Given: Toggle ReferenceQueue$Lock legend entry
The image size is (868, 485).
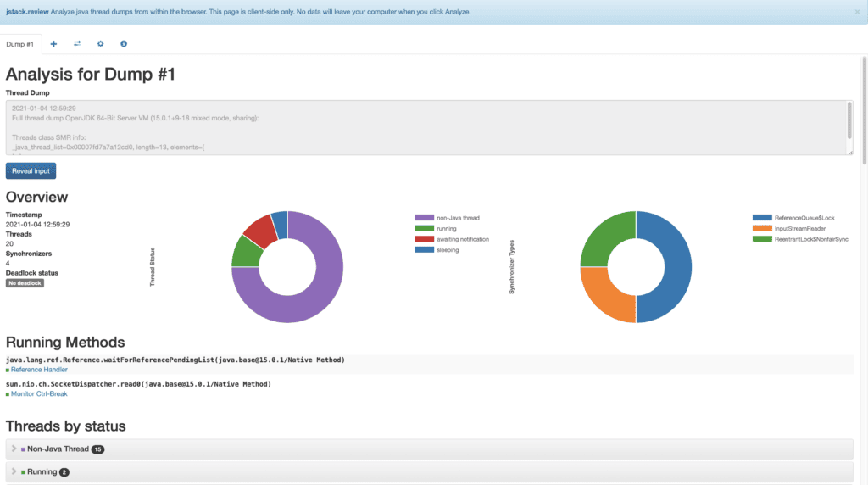Looking at the screenshot, I should 793,218.
